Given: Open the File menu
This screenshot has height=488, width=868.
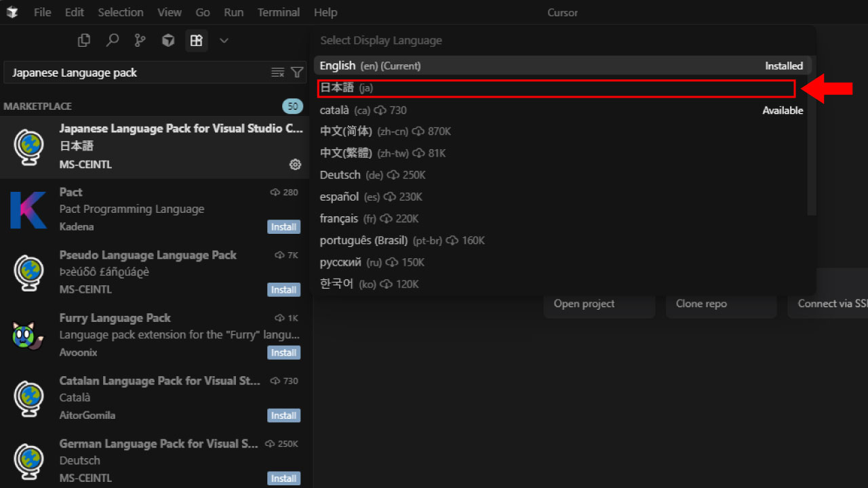Looking at the screenshot, I should tap(43, 12).
